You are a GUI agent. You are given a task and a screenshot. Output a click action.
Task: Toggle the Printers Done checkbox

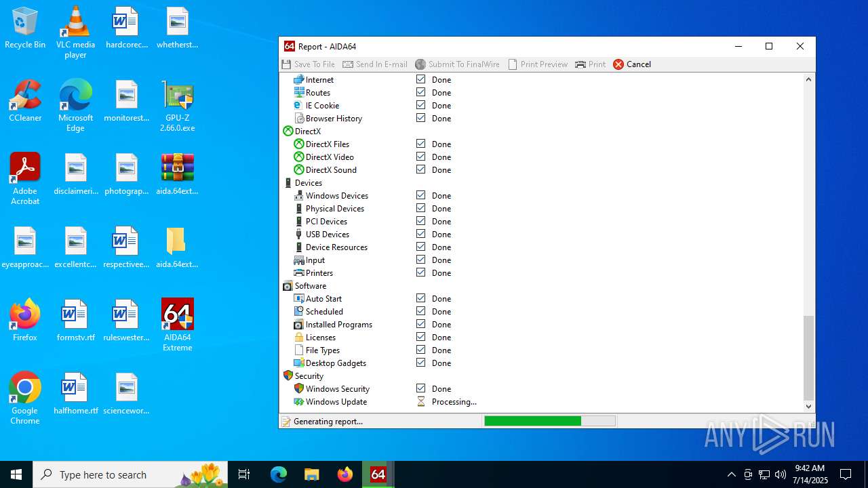(420, 272)
